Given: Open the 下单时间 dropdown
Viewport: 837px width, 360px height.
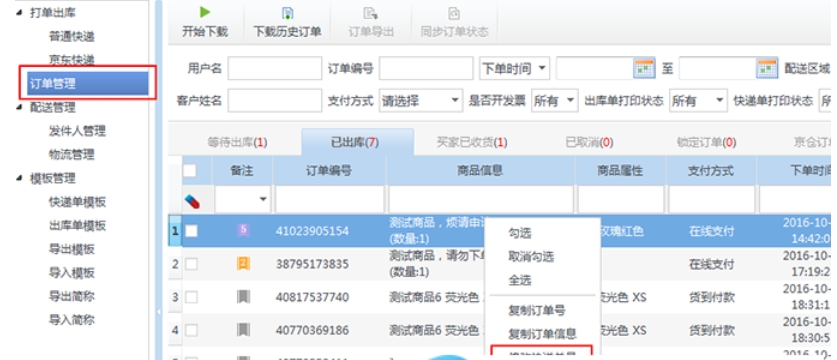Looking at the screenshot, I should pyautogui.click(x=515, y=68).
